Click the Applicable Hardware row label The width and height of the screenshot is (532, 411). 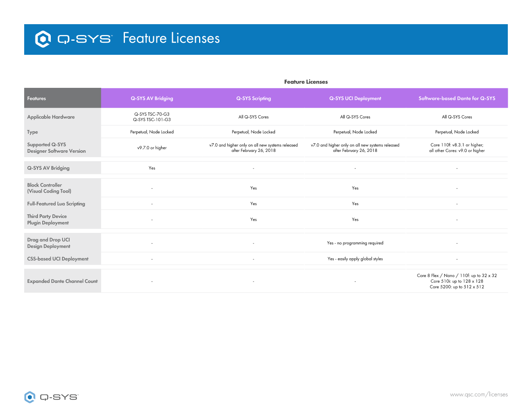51,117
